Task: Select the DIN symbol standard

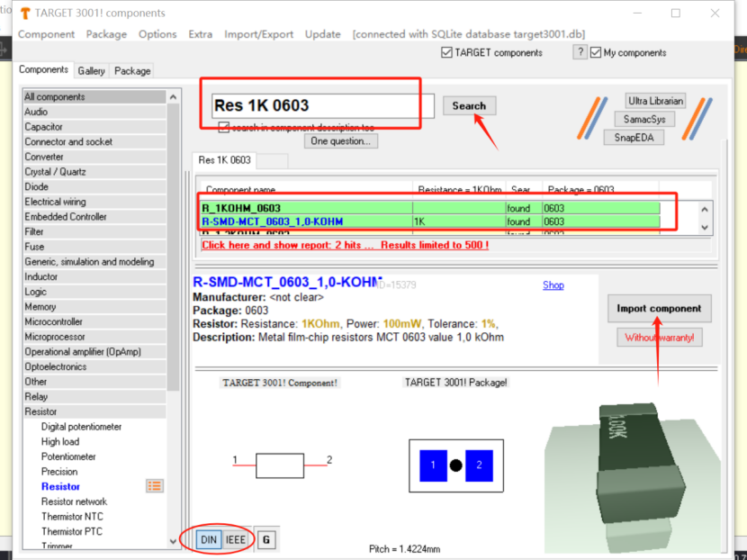Action: pyautogui.click(x=209, y=539)
